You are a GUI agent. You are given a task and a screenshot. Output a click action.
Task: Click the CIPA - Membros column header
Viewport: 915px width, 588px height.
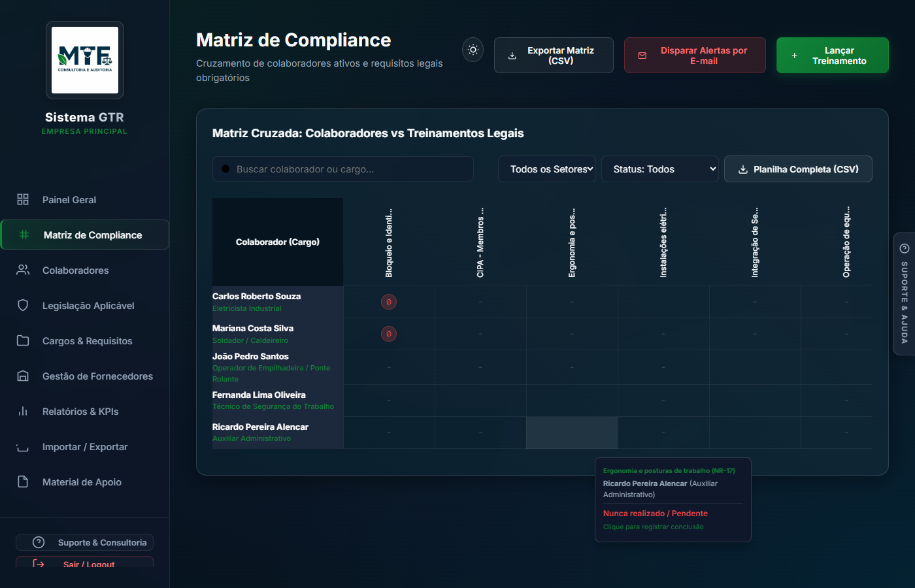tap(480, 242)
